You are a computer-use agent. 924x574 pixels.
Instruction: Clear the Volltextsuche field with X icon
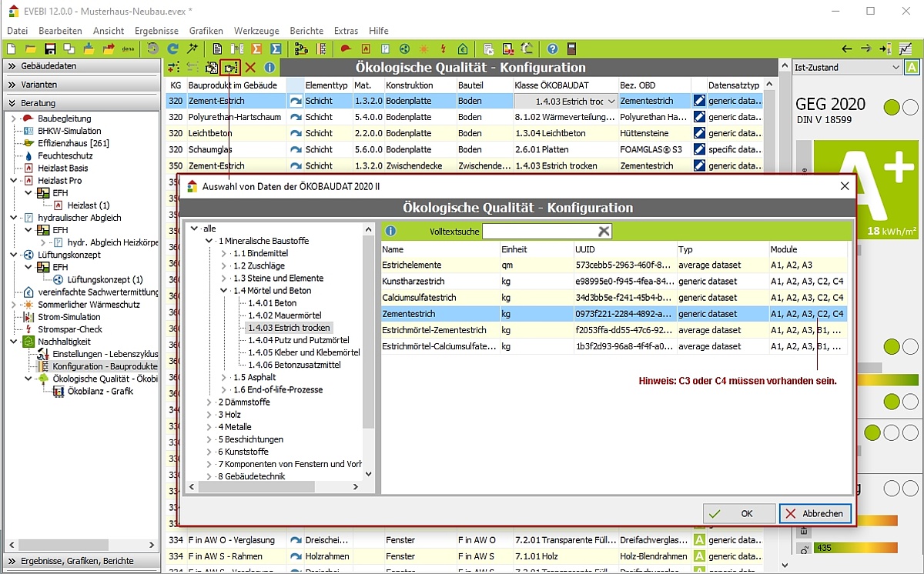tap(604, 231)
